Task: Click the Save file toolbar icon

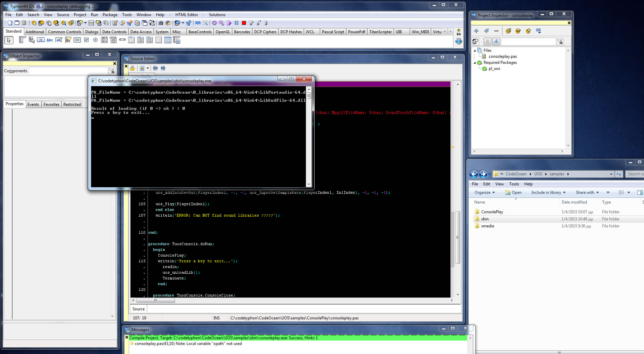Action: click(x=91, y=23)
